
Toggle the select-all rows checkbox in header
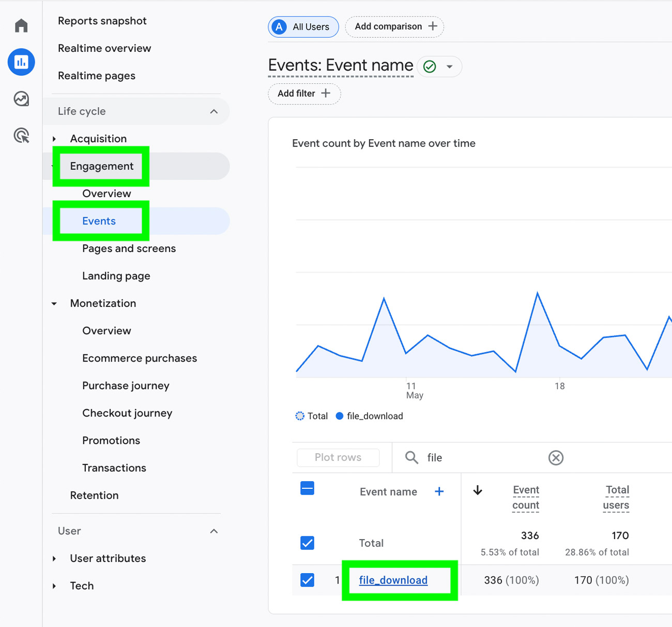point(307,488)
